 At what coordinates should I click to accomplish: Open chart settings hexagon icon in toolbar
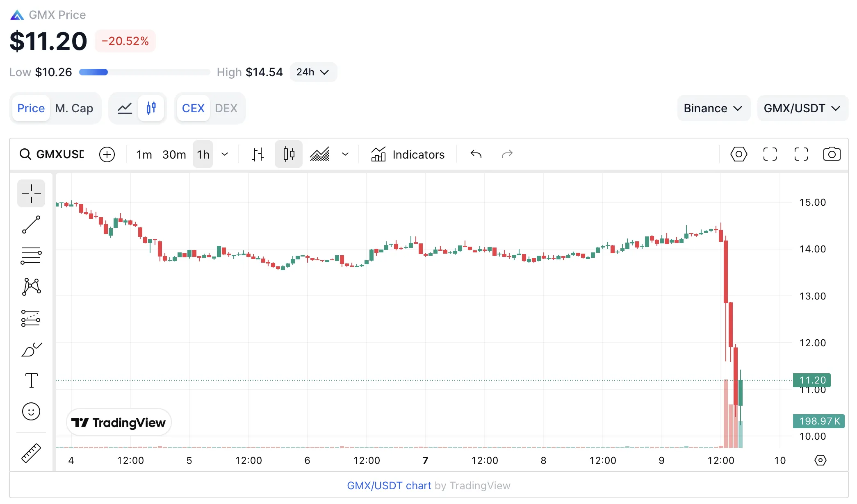(739, 154)
